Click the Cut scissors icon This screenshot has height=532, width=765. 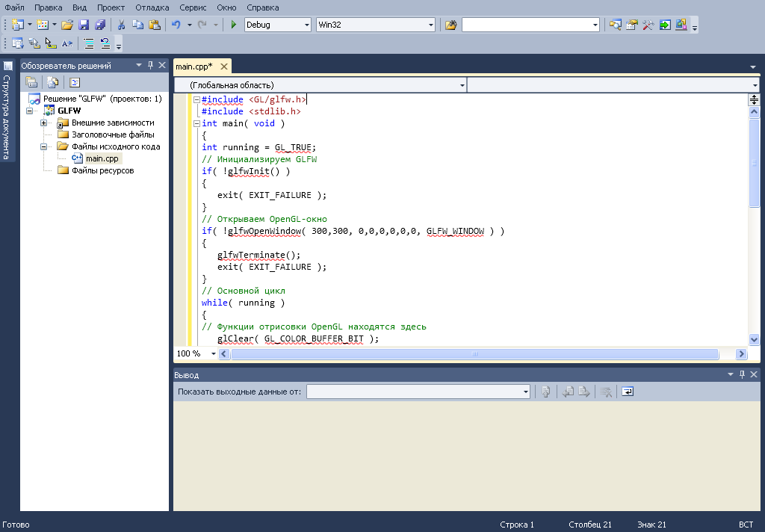pyautogui.click(x=121, y=25)
